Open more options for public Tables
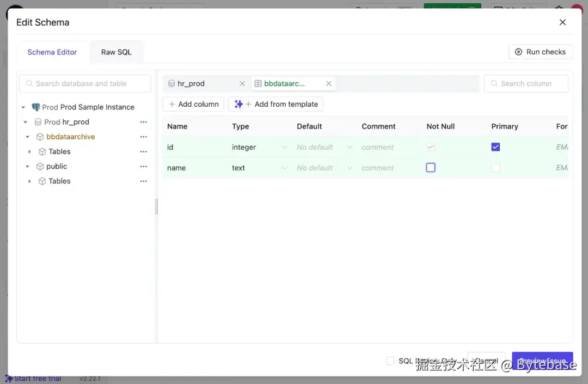This screenshot has width=588, height=384. [144, 181]
